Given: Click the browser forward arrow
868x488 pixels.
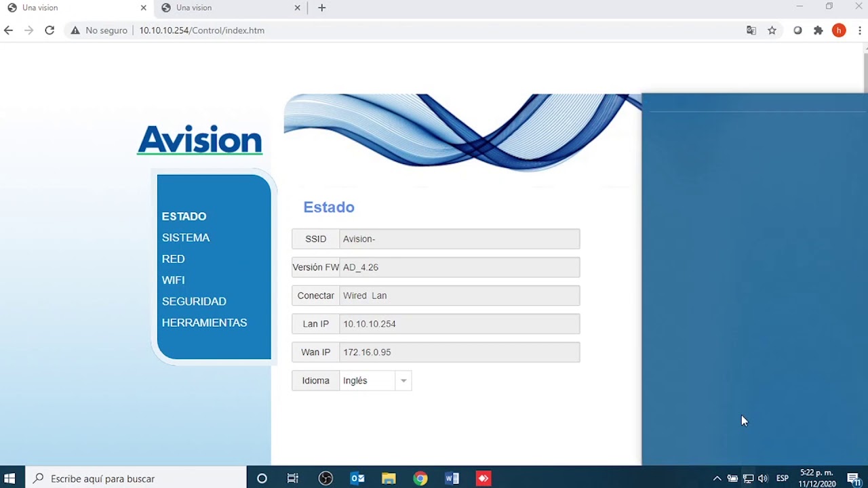Looking at the screenshot, I should 28,30.
